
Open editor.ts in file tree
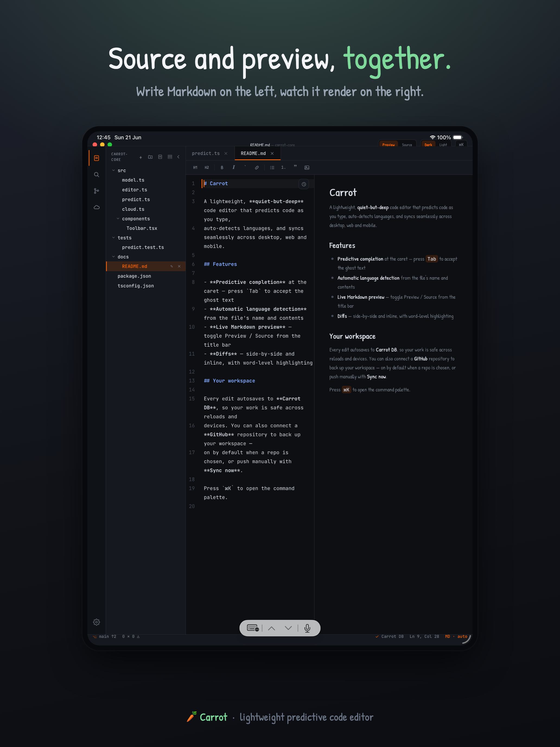tap(134, 190)
